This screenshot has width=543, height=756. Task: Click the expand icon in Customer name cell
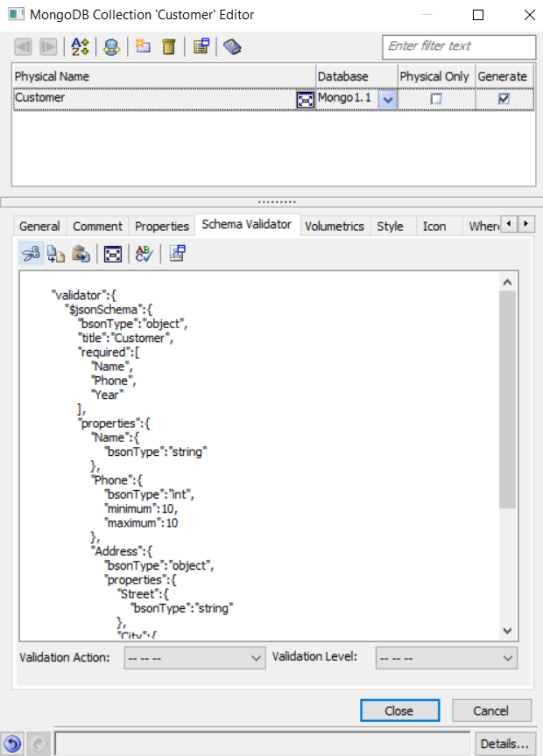pyautogui.click(x=305, y=100)
